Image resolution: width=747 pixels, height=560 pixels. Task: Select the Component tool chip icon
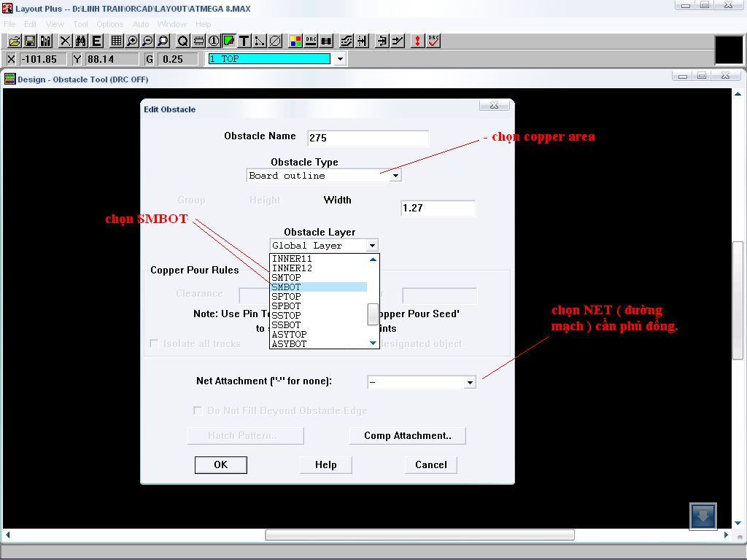point(198,42)
